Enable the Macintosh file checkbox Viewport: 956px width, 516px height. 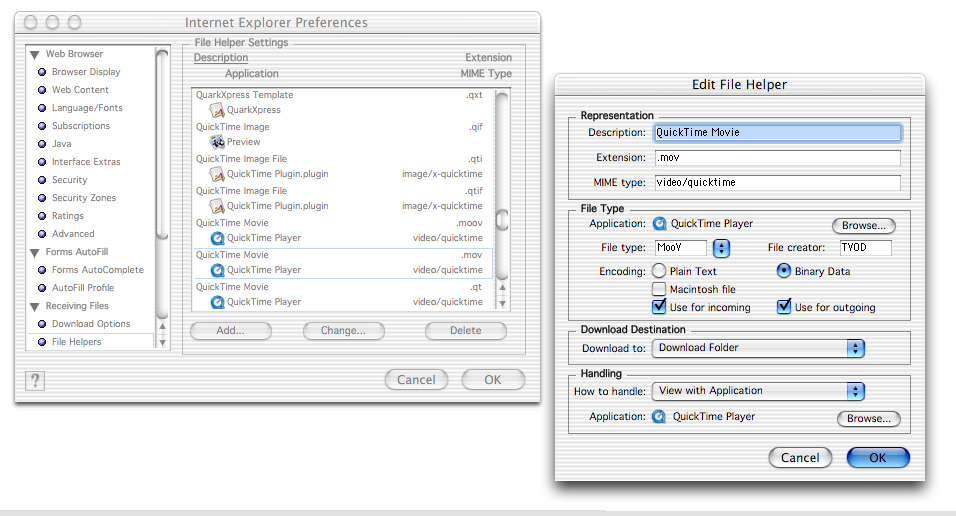pyautogui.click(x=659, y=289)
